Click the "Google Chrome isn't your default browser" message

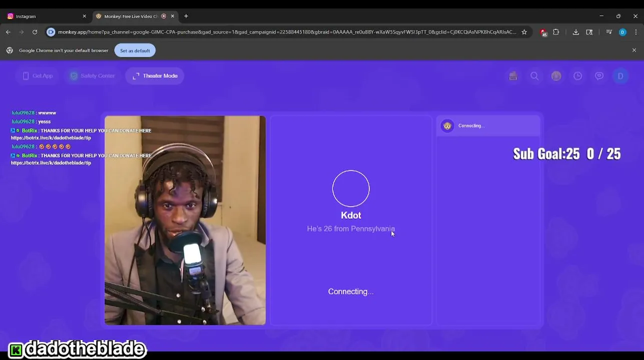coord(64,50)
